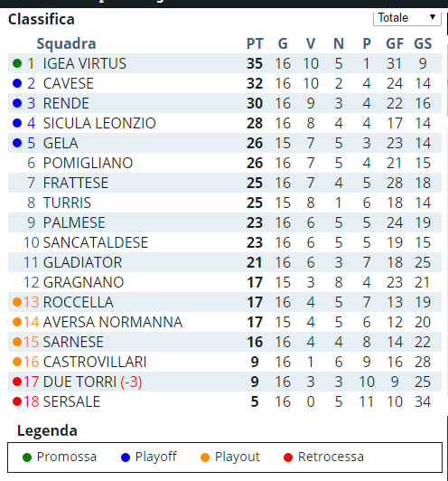The width and height of the screenshot is (448, 481).
Task: Click the red relegation dot next to SERSALE
Action: click(x=17, y=401)
